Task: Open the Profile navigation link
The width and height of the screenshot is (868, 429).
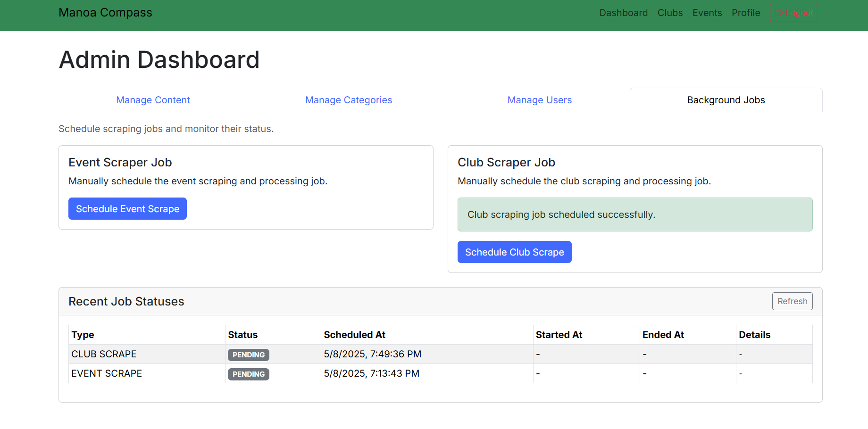Action: (x=746, y=13)
